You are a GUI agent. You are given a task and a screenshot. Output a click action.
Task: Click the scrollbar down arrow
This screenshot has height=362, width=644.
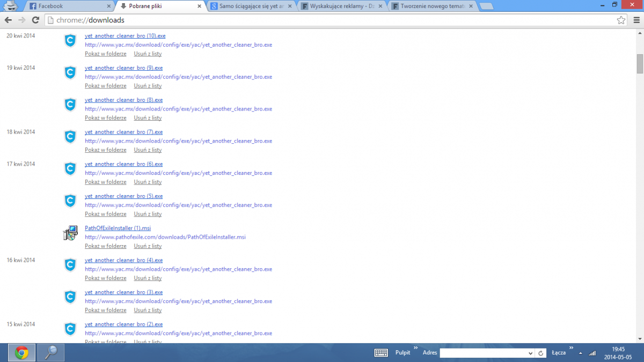[640, 338]
